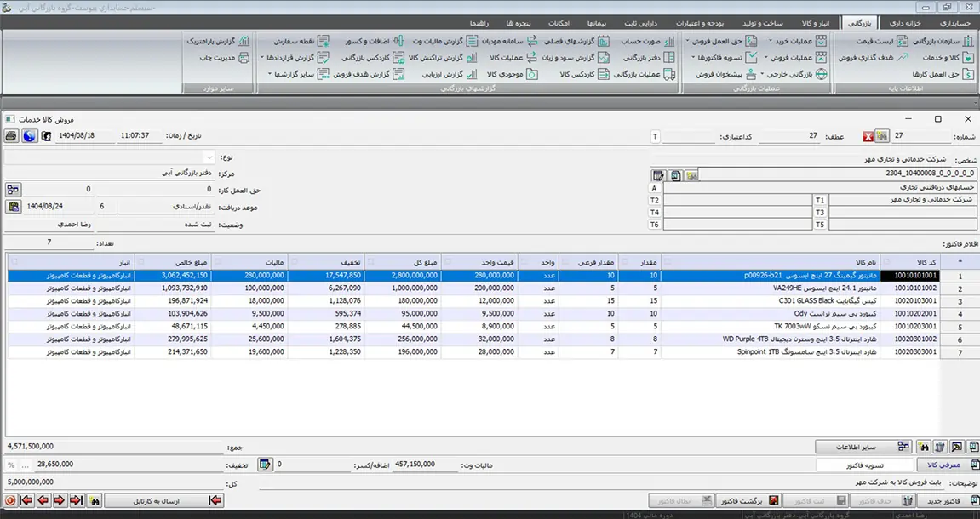Screen dimensions: 980x519
Task: Click the edit icon next to اضافه/کسر field
Action: (265, 465)
